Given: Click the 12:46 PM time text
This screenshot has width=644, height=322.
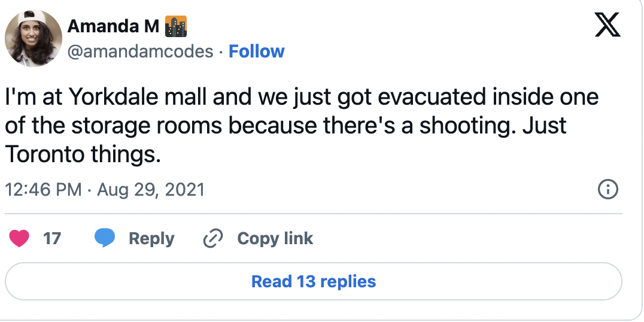Looking at the screenshot, I should click(43, 190).
